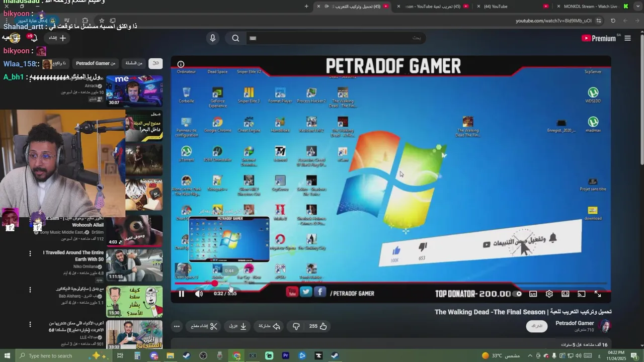The image size is (644, 362).
Task: Click the magnifier search button
Action: pyautogui.click(x=235, y=38)
